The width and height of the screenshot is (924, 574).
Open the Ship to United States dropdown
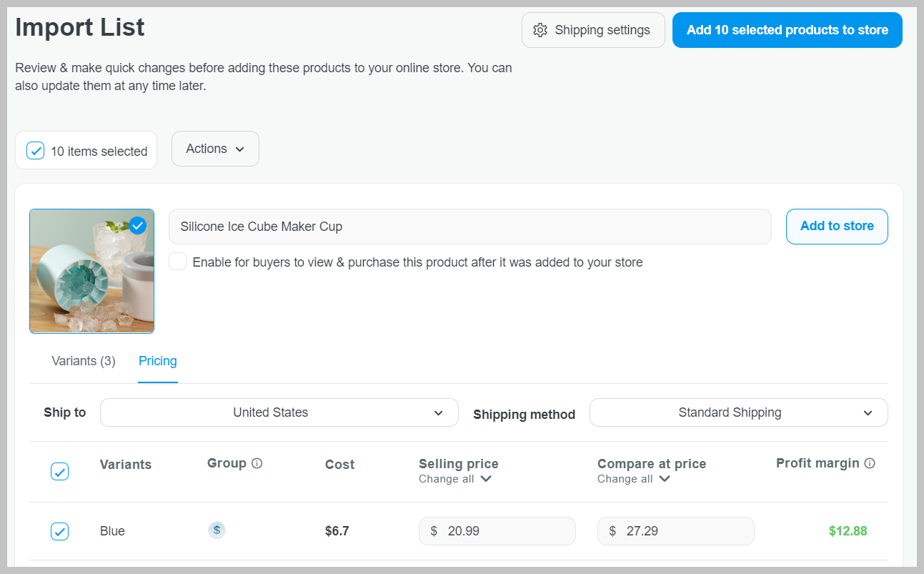click(279, 412)
